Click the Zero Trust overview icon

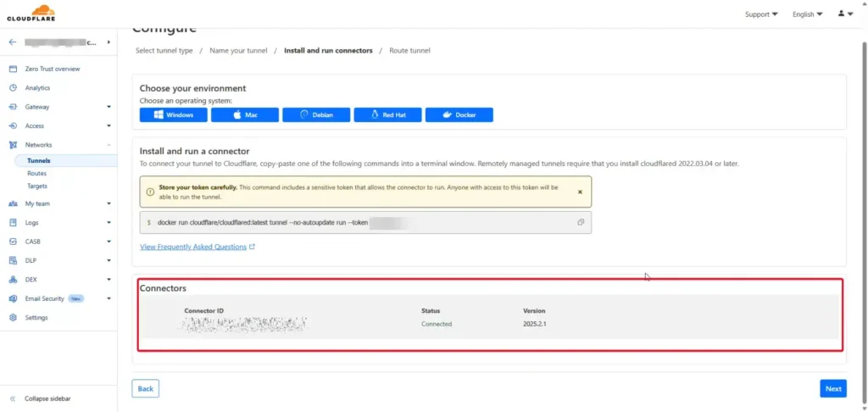(x=14, y=70)
